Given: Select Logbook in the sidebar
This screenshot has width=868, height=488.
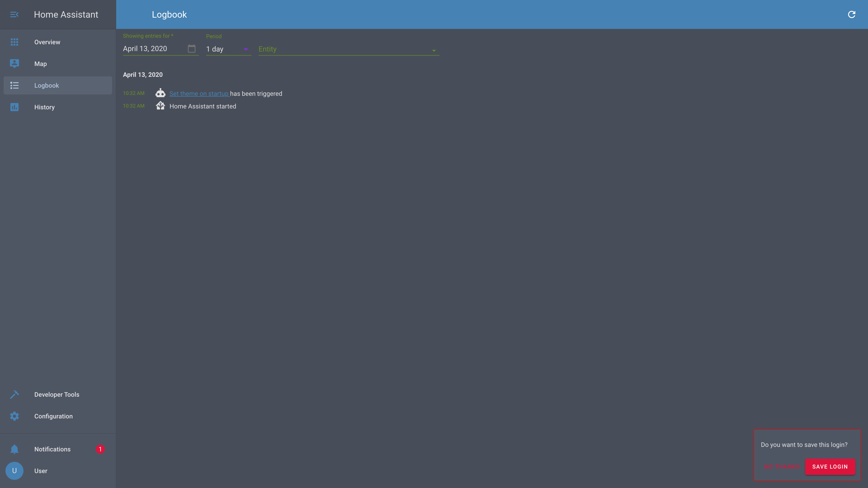Looking at the screenshot, I should pyautogui.click(x=58, y=86).
